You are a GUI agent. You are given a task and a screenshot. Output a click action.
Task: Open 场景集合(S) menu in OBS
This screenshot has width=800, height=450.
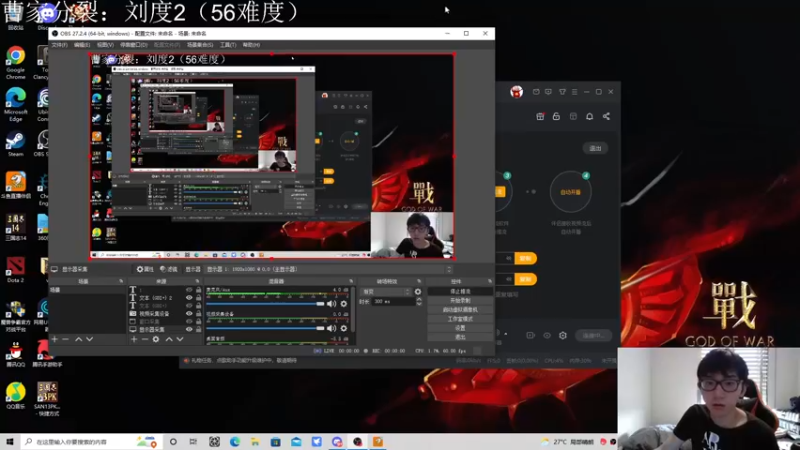pos(199,45)
